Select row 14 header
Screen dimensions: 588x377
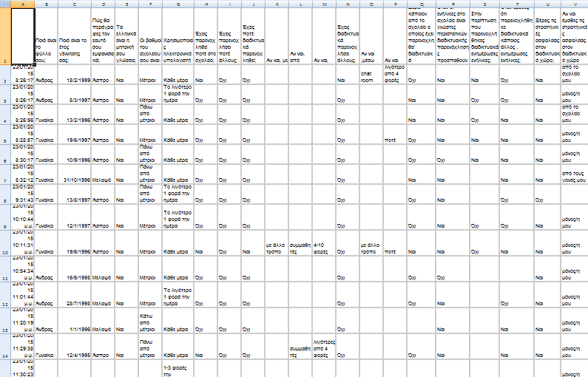tap(5, 346)
